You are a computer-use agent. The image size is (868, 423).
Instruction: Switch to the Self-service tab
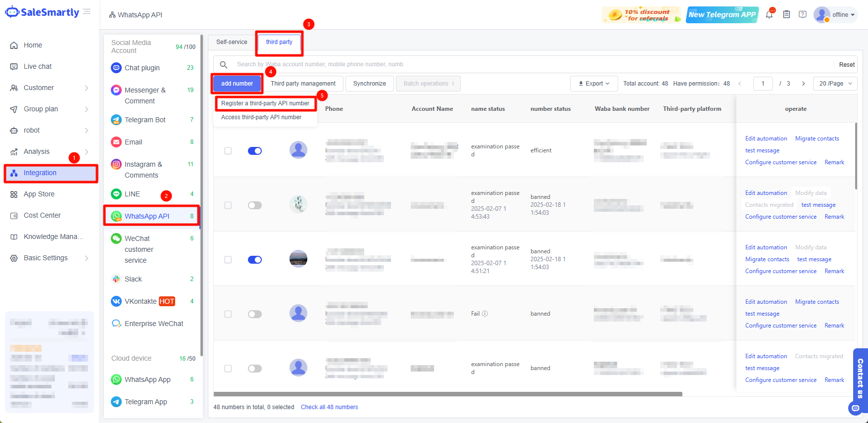[x=232, y=42]
